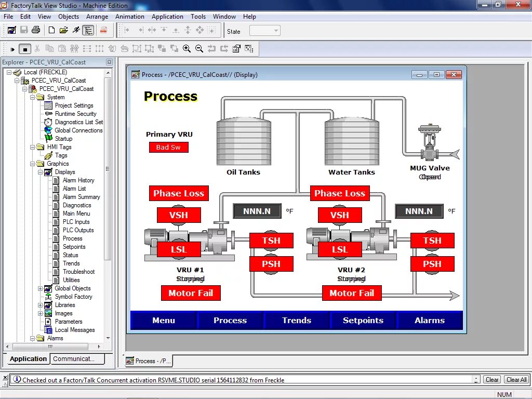Switch to the Communications tab
Viewport: 532px width, 399px height.
click(77, 359)
